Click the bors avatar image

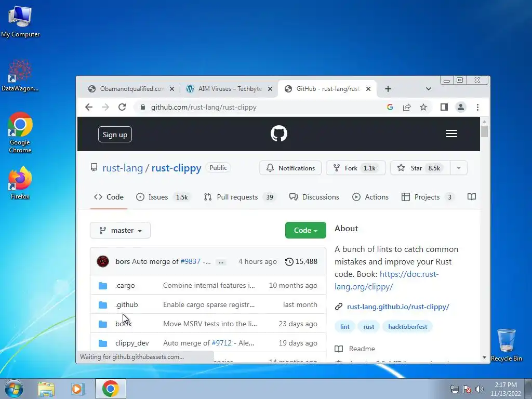103,262
